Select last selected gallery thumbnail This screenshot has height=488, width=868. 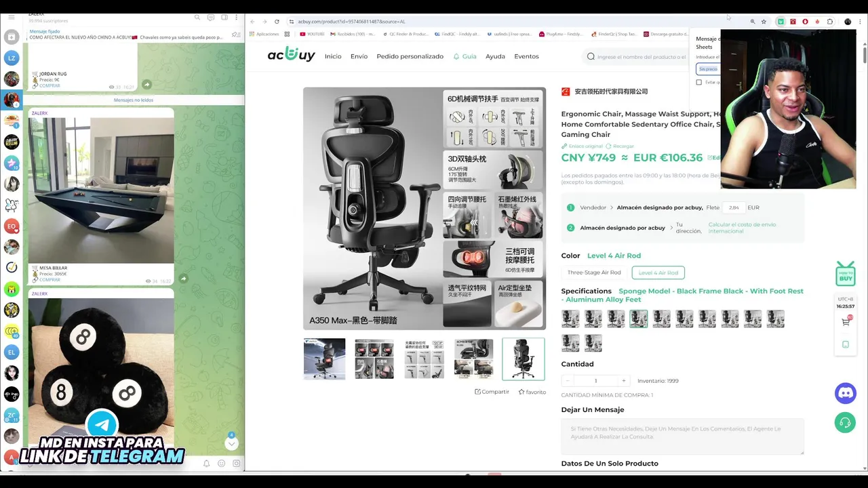[524, 359]
